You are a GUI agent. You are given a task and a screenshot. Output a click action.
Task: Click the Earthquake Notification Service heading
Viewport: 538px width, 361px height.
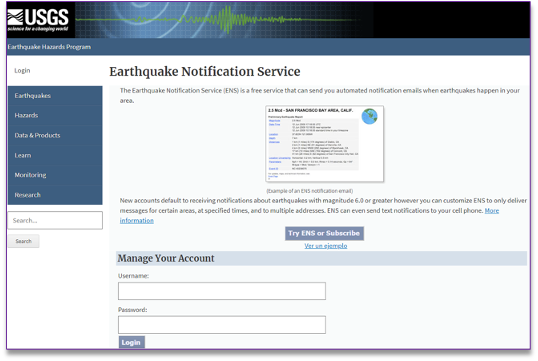(205, 71)
